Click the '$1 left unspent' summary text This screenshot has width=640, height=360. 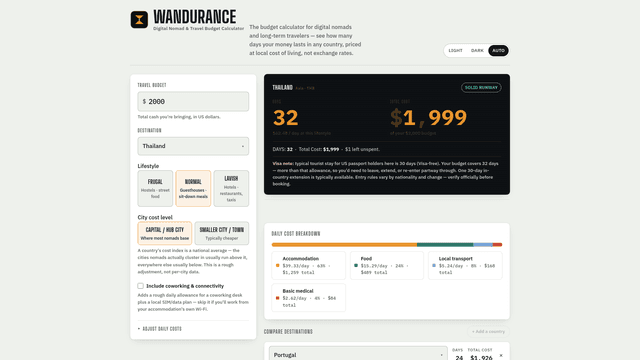[x=362, y=149]
